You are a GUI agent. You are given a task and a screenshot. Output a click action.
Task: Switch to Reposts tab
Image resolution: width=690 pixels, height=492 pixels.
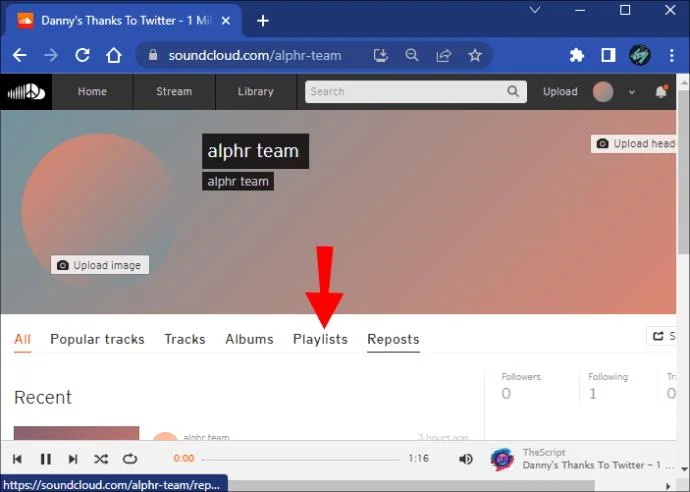[x=393, y=339]
